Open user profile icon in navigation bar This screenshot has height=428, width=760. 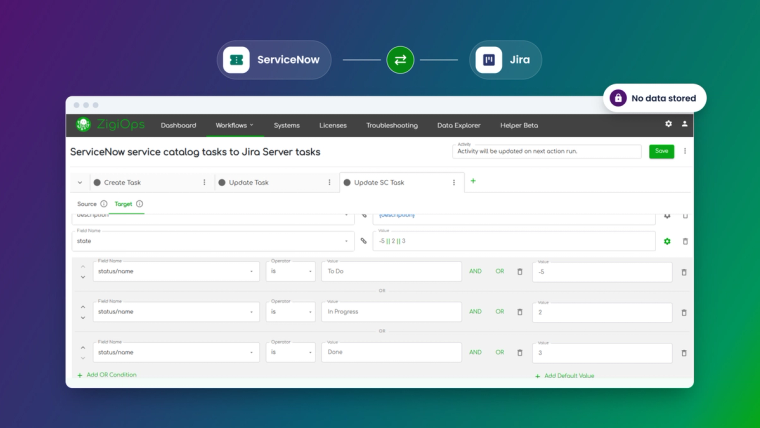coord(684,124)
